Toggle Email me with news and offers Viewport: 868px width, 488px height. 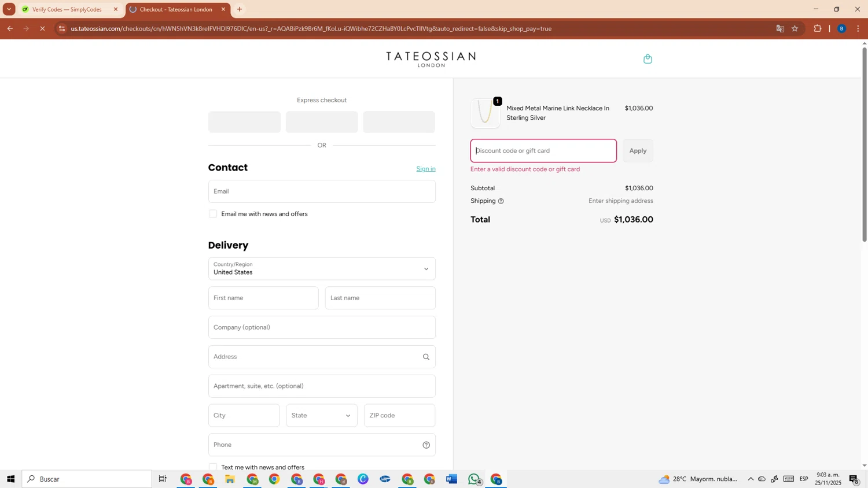tap(213, 214)
